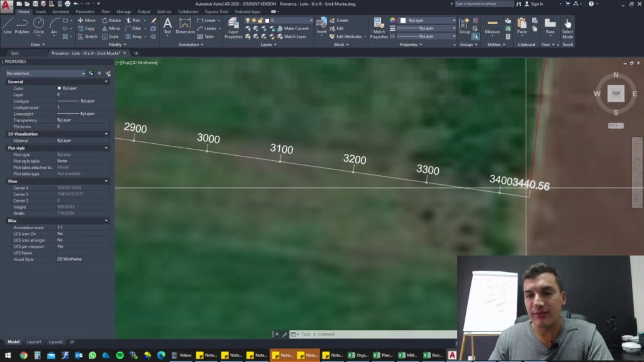Viewport: 644px width, 362px height.
Task: Insert a Table annotation
Action: click(x=206, y=37)
